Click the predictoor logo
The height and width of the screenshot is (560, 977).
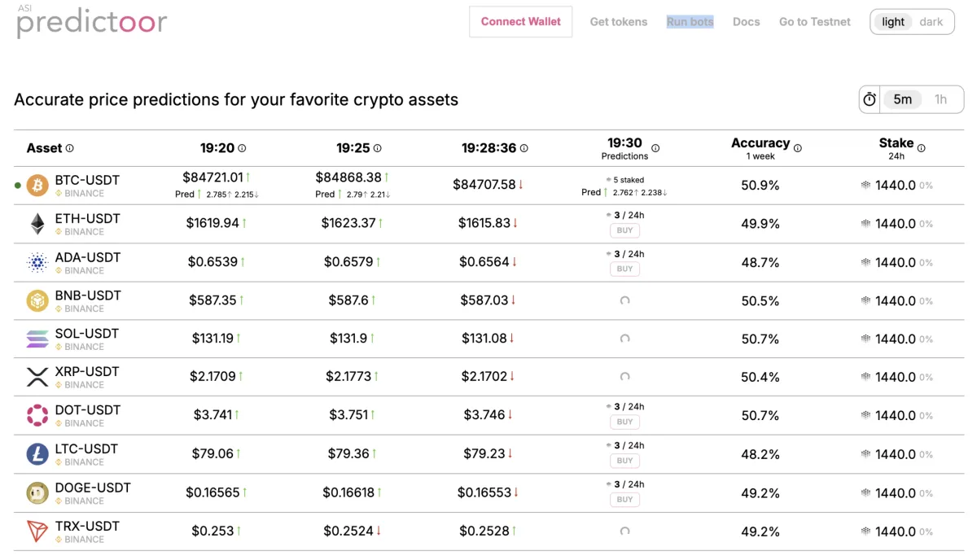[x=91, y=21]
